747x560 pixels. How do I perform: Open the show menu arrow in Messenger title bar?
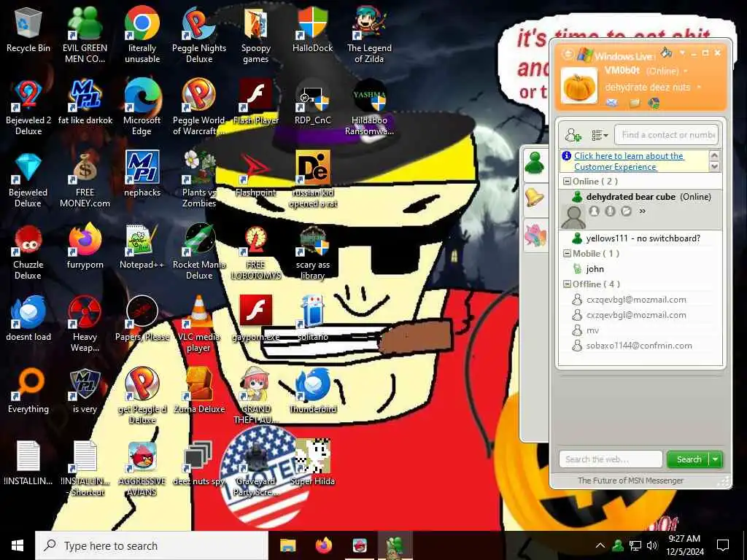tap(682, 52)
